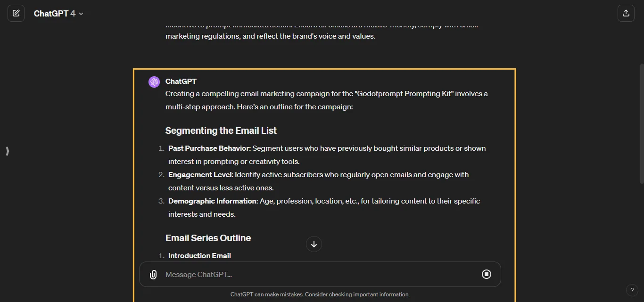The height and width of the screenshot is (302, 644).
Task: Click the 'Email Series Outline' heading
Action: [208, 238]
